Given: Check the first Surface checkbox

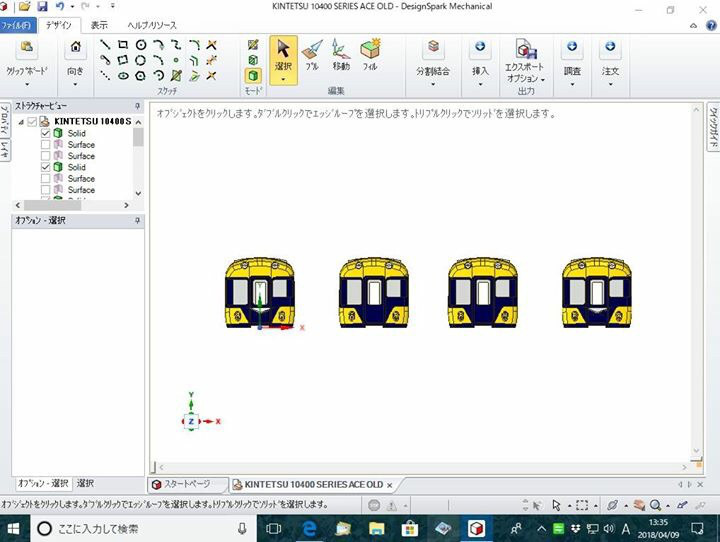Looking at the screenshot, I should pos(45,145).
